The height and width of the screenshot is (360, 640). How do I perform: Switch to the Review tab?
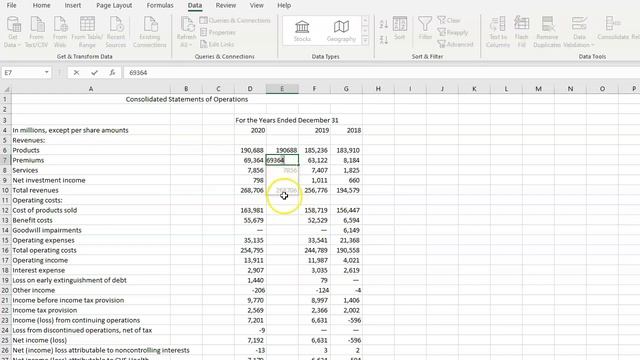click(x=226, y=5)
